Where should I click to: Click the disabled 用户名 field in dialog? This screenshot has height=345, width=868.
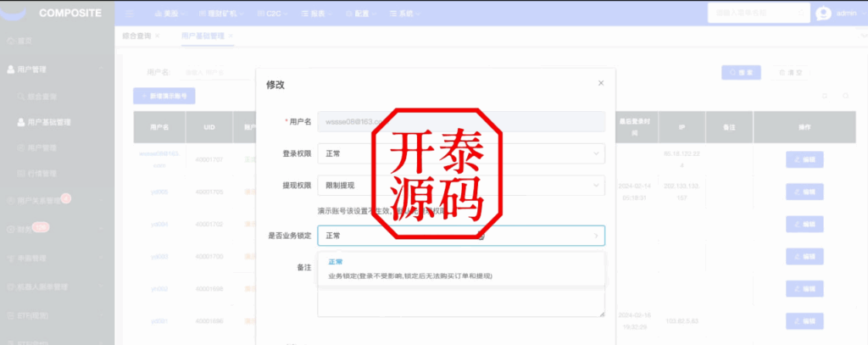pos(461,121)
